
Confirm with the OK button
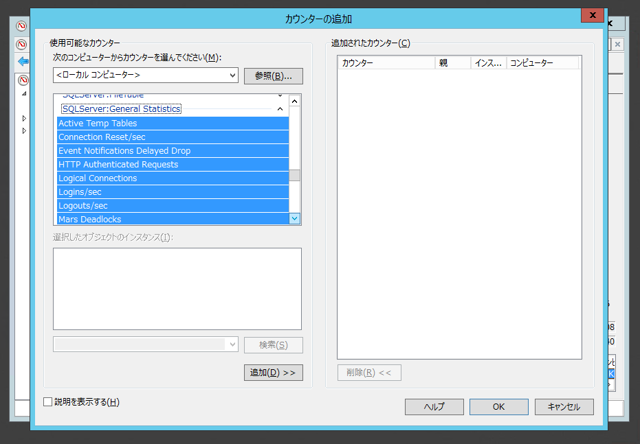pos(499,407)
